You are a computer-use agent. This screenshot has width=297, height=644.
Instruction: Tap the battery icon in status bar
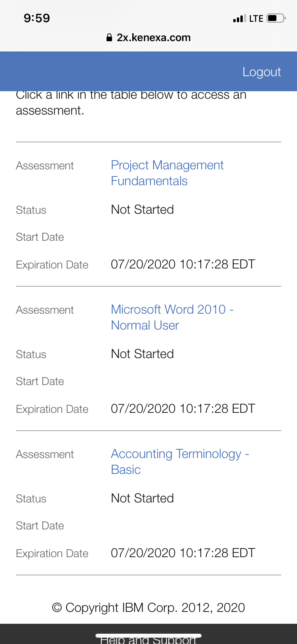[276, 18]
